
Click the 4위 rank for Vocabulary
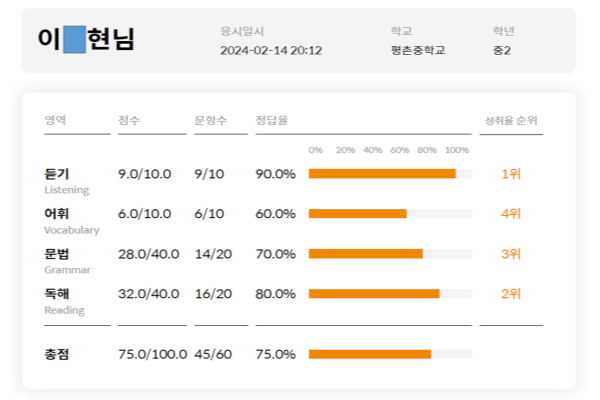511,214
